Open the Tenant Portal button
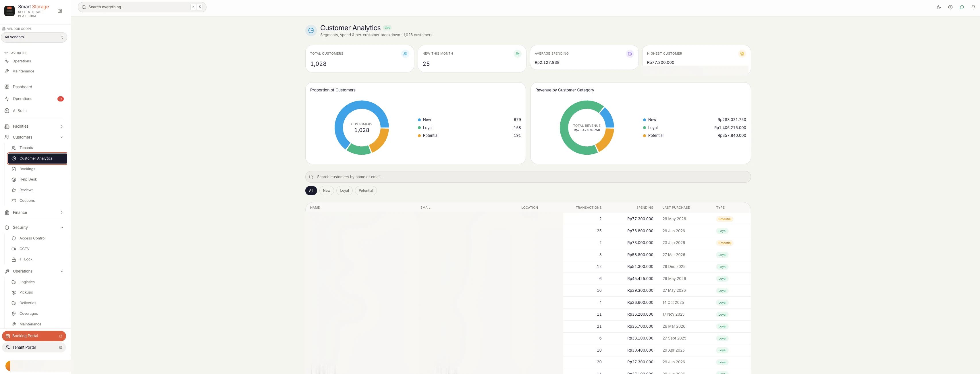 pyautogui.click(x=34, y=347)
